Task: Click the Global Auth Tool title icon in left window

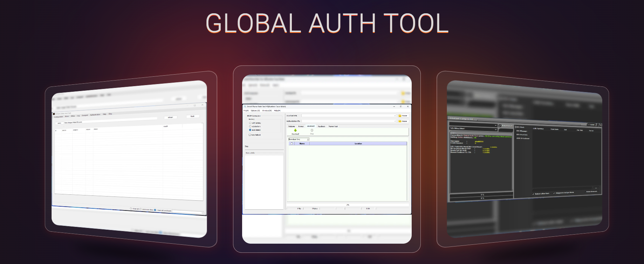Action: coord(54,114)
